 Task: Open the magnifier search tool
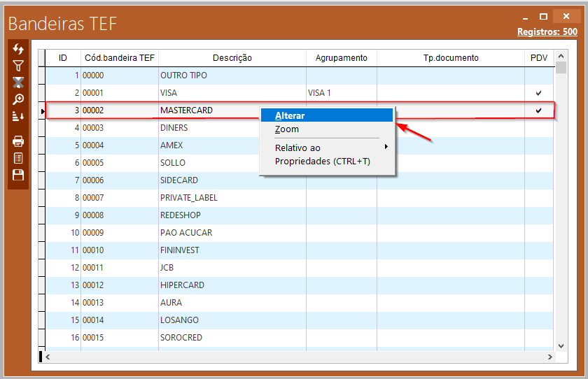tap(18, 99)
